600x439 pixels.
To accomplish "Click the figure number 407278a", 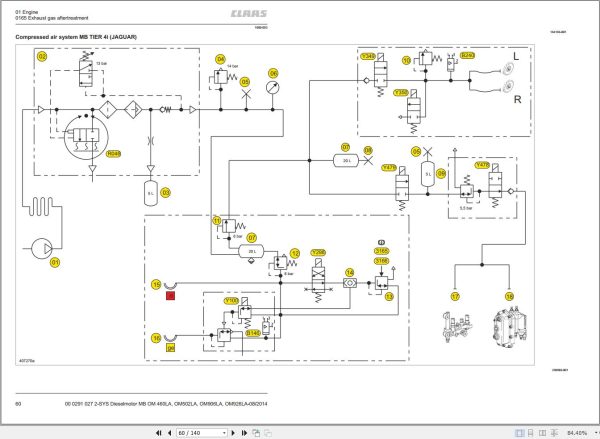I will tap(27, 361).
